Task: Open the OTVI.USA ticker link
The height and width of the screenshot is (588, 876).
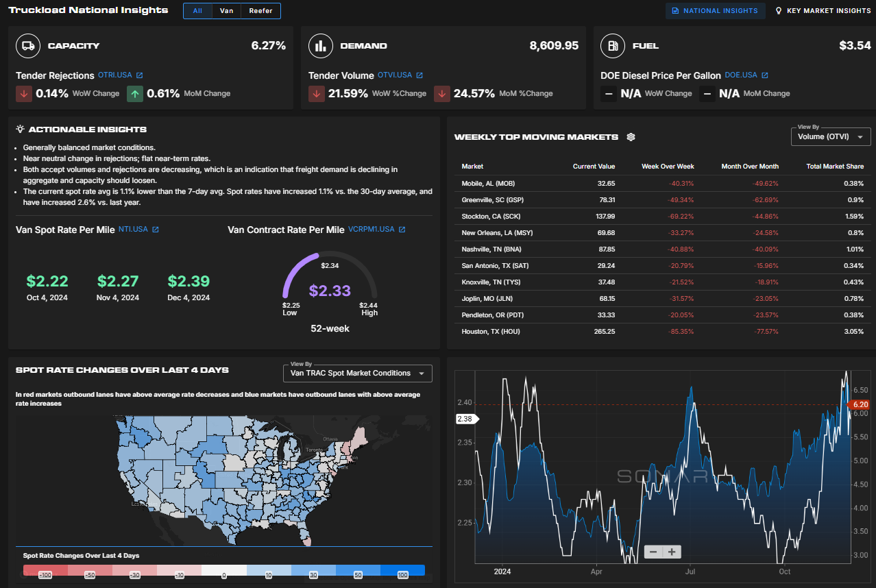Action: click(395, 75)
